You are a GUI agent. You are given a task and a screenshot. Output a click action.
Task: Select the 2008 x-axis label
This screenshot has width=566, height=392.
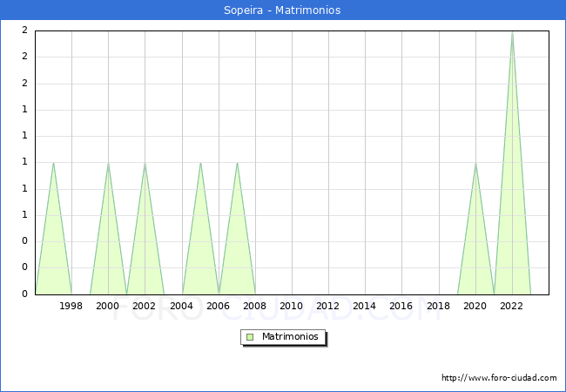[x=255, y=306]
